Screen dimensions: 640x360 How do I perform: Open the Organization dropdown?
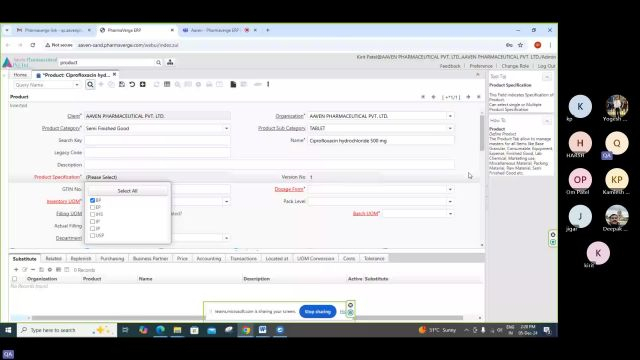tap(450, 116)
